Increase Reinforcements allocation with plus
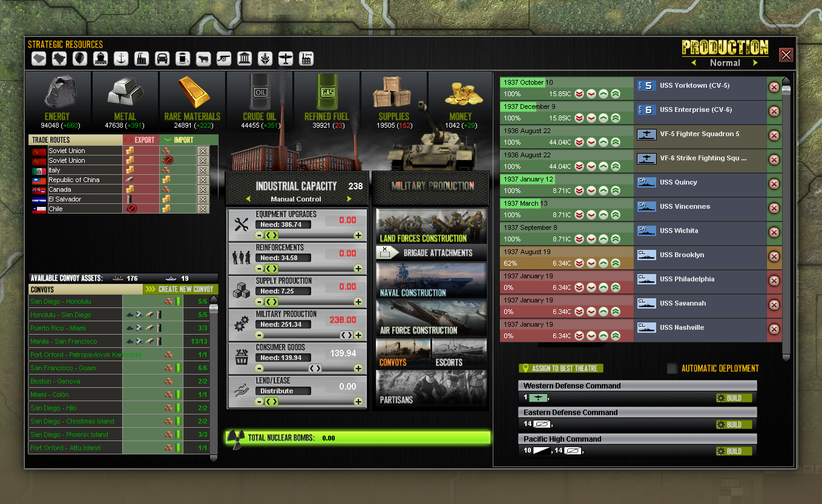822x504 pixels. click(358, 268)
